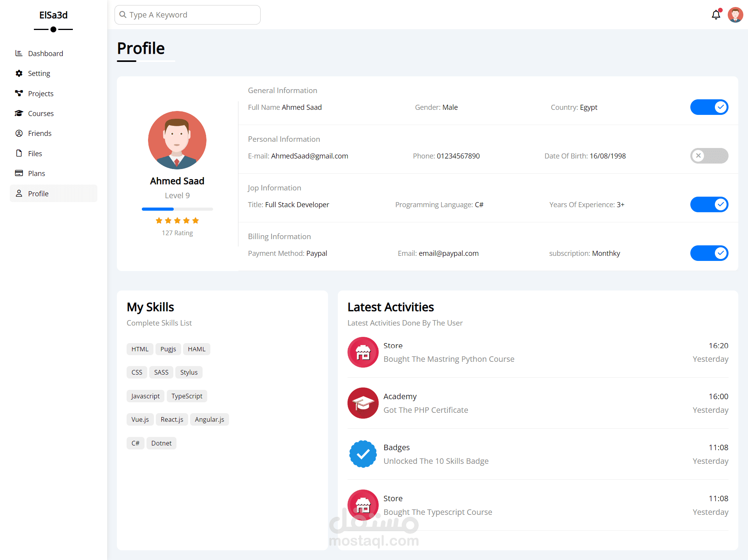Go to the Projects sidebar item
748x560 pixels.
pyautogui.click(x=41, y=93)
